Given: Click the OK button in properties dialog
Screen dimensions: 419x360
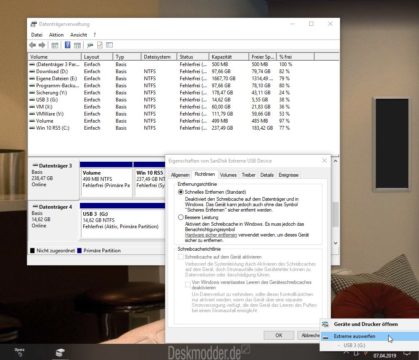Looking at the screenshot, I should [x=279, y=335].
